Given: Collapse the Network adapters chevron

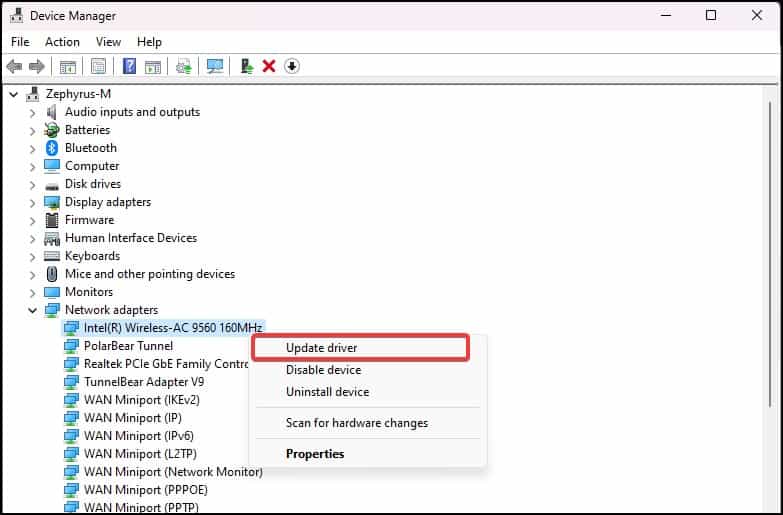Looking at the screenshot, I should click(32, 310).
